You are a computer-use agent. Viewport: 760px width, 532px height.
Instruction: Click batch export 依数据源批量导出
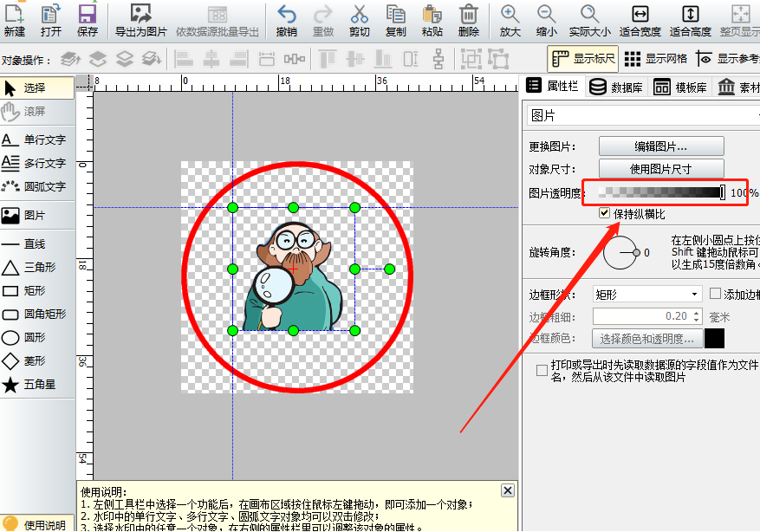click(218, 20)
